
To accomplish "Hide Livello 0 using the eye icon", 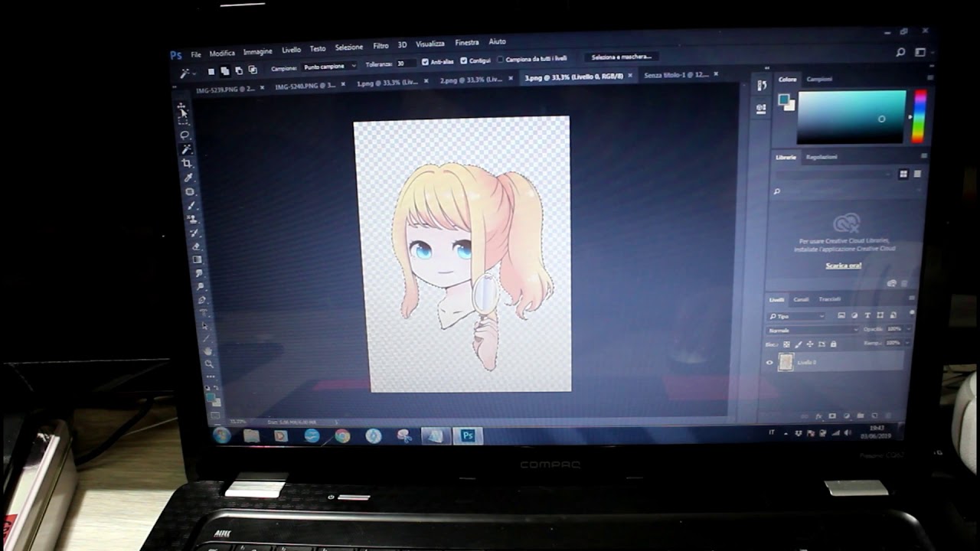I will tap(769, 363).
